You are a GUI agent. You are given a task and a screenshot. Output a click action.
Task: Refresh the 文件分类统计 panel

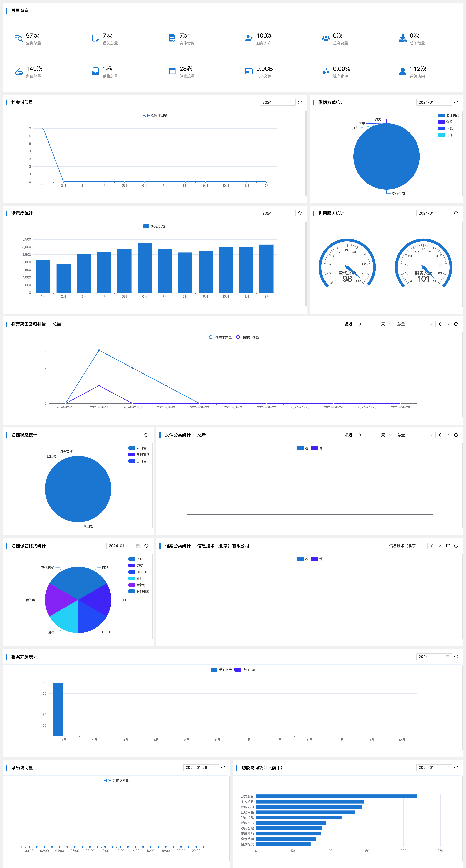pos(456,435)
